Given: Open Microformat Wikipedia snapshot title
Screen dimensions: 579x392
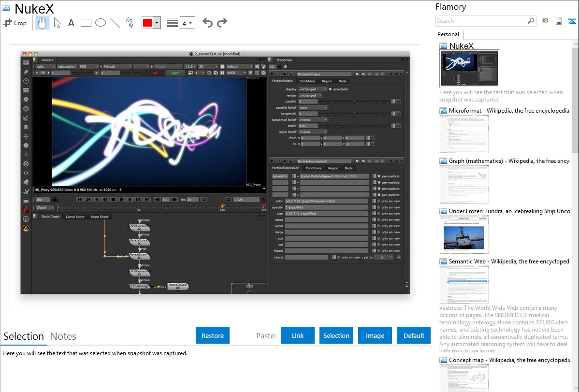Looking at the screenshot, I should [x=509, y=111].
